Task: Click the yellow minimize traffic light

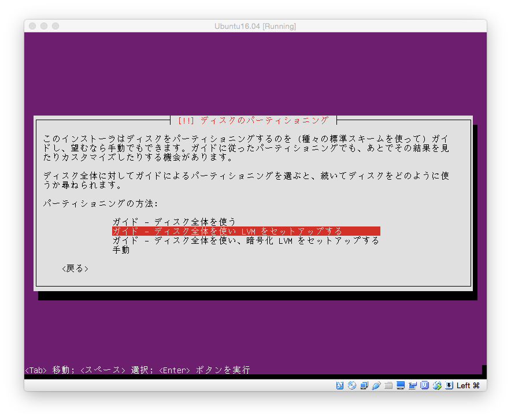Action: click(43, 26)
